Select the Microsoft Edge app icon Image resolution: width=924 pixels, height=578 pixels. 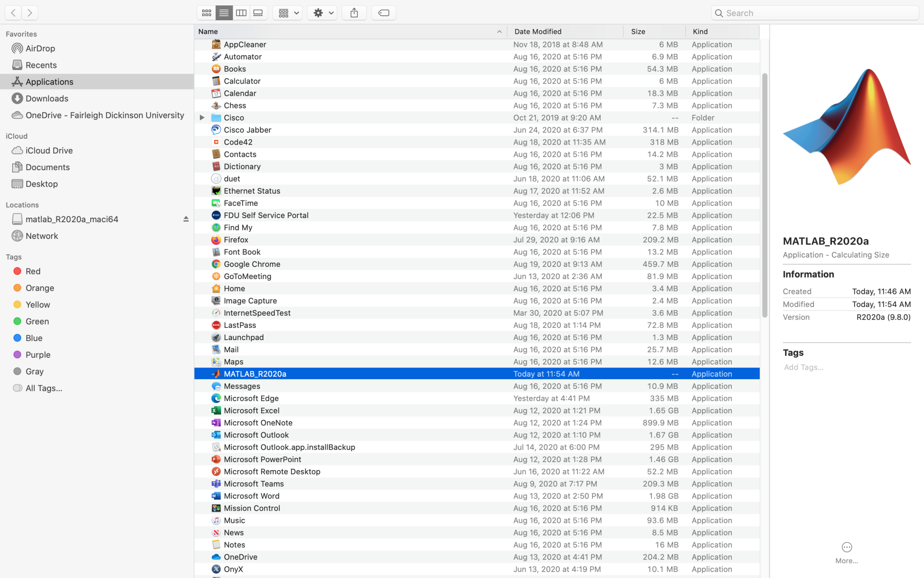coord(216,398)
